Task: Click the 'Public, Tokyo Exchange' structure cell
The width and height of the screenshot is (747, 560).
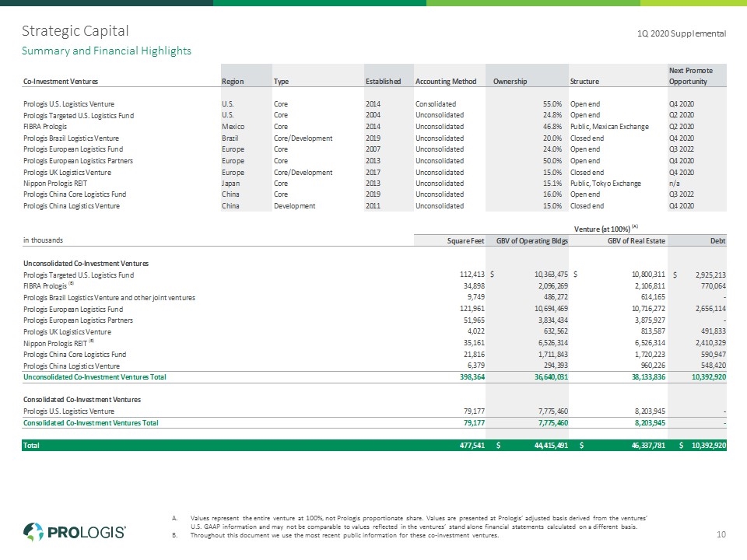Action: click(x=605, y=184)
